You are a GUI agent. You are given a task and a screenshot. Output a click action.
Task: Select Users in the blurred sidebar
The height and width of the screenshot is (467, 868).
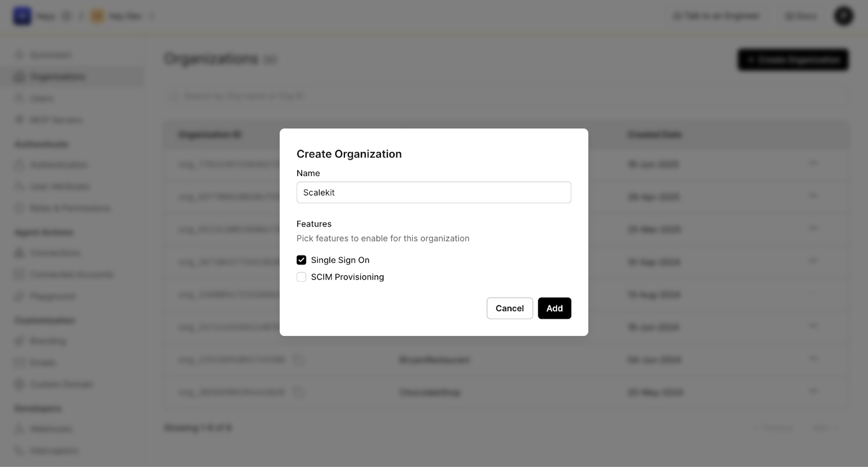(x=72, y=98)
